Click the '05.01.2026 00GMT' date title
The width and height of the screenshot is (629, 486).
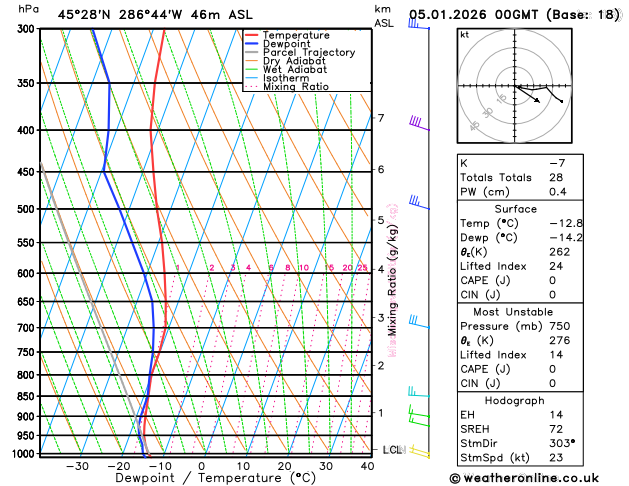474,15
